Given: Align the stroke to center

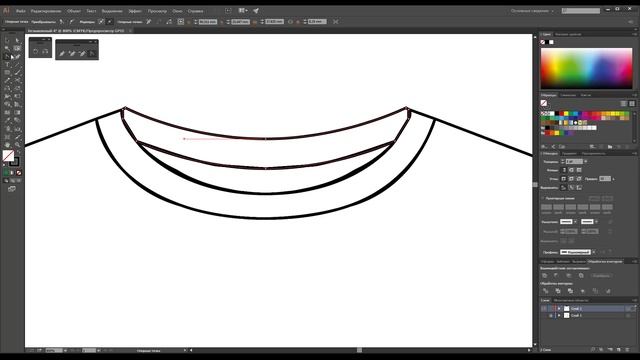Looking at the screenshot, I should pos(564,188).
